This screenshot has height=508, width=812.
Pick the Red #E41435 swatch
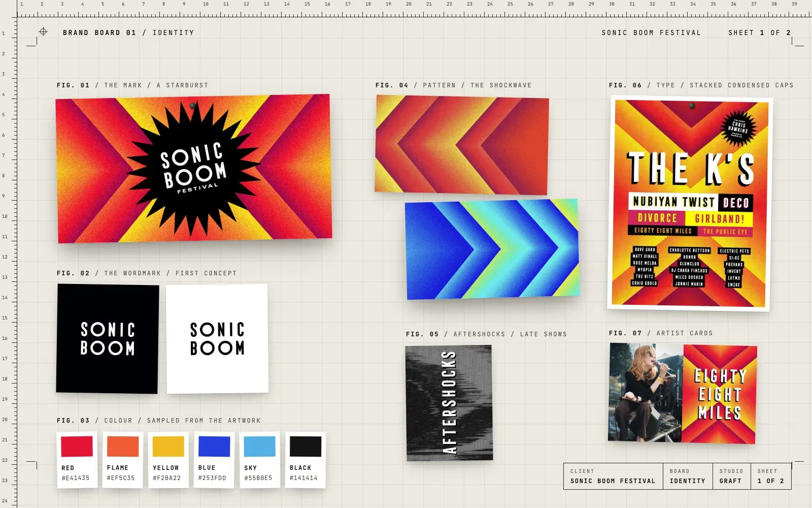77,460
